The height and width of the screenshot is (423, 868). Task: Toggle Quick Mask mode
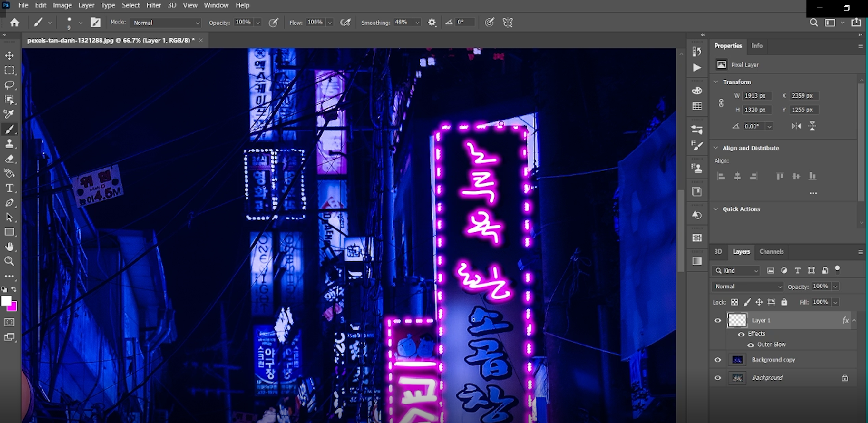9,322
